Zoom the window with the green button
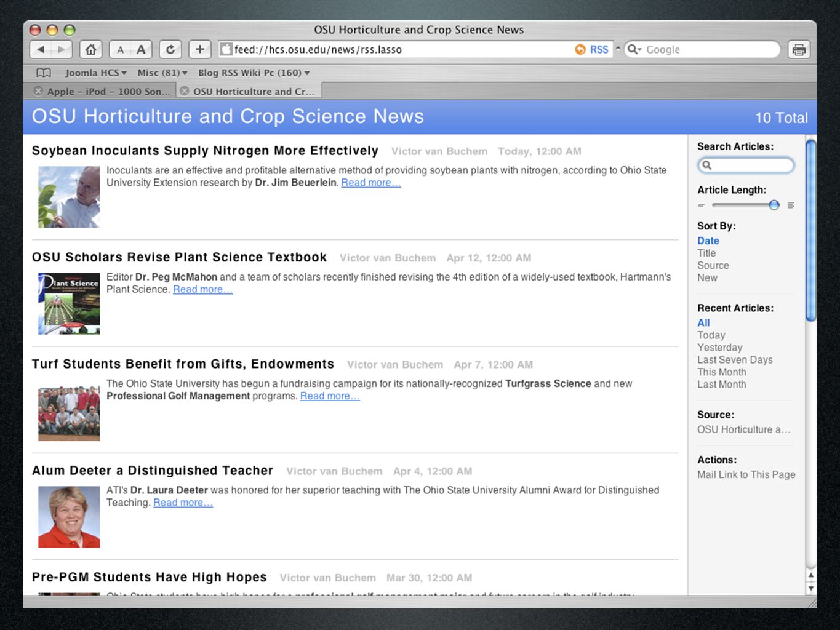 click(x=70, y=30)
